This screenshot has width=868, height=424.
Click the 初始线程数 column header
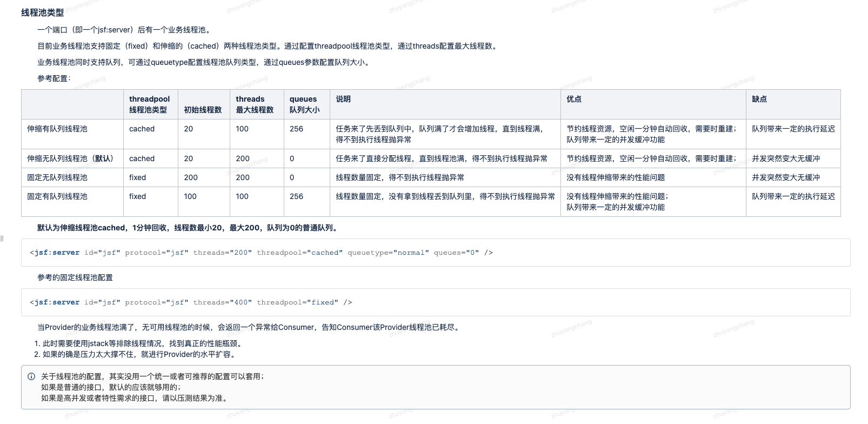203,110
